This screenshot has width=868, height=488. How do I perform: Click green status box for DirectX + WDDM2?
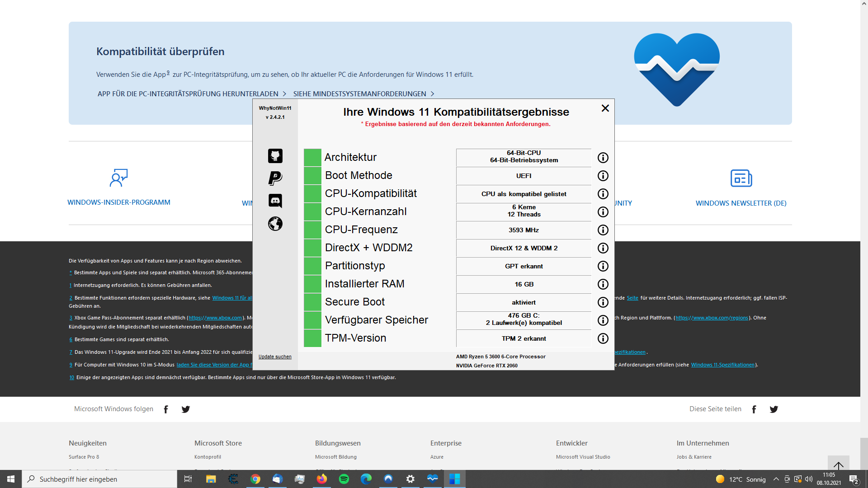(312, 248)
